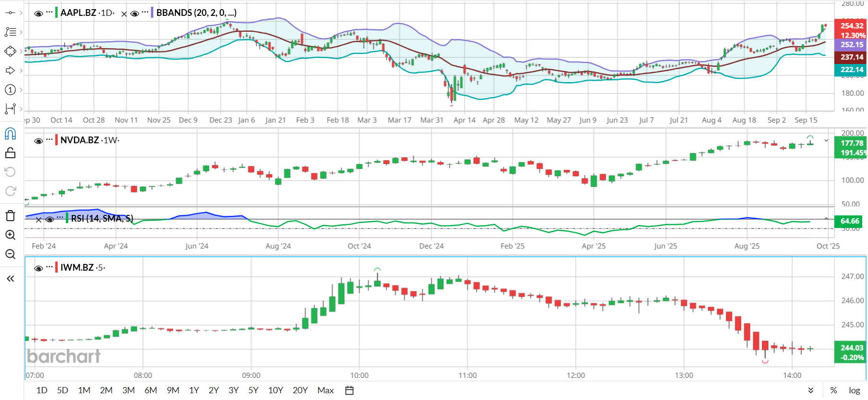Select the 9M range button
The width and height of the screenshot is (868, 400).
(173, 390)
